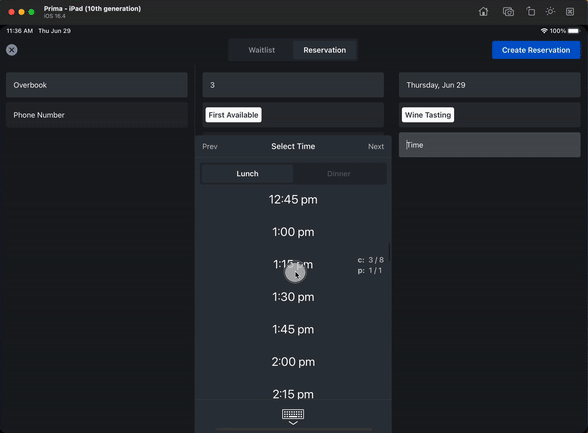Screen dimensions: 588x433
Task: Click the Wi-Fi status icon
Action: 544,31
